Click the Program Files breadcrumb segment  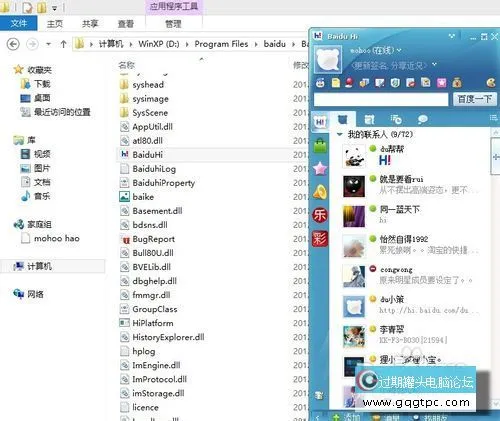(x=221, y=44)
